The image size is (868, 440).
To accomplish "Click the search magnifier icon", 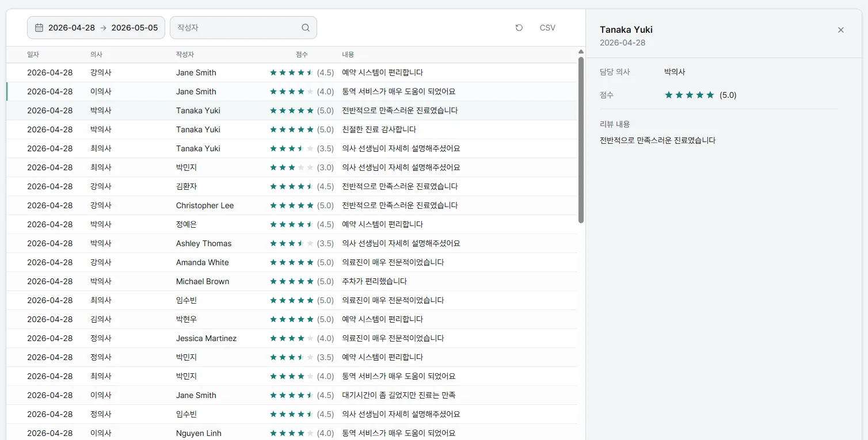I will pyautogui.click(x=306, y=28).
